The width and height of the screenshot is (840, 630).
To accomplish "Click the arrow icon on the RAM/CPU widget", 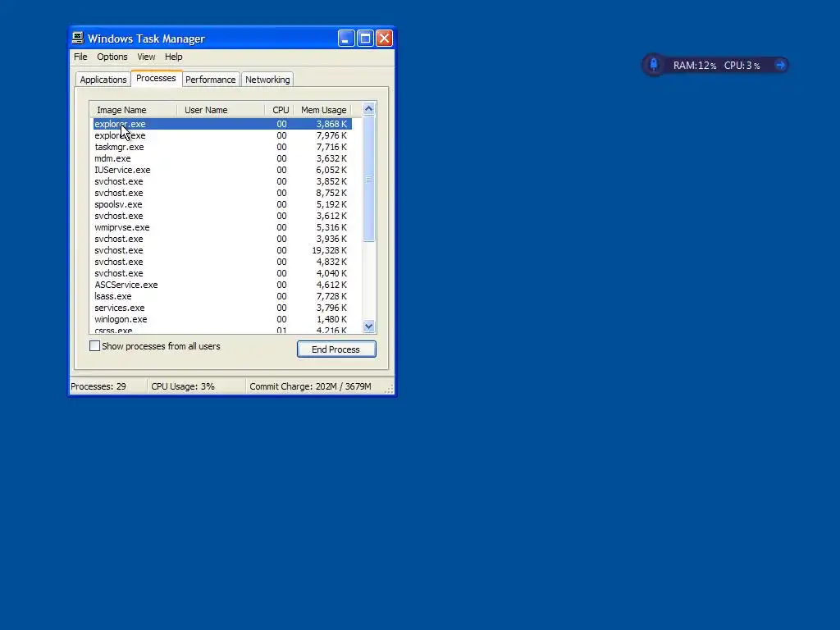I will (x=780, y=66).
